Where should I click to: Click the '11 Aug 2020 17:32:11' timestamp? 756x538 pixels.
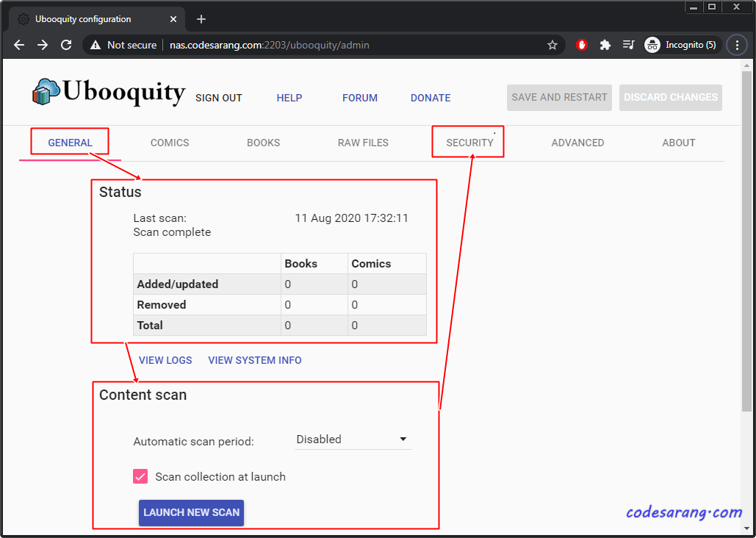click(x=351, y=218)
